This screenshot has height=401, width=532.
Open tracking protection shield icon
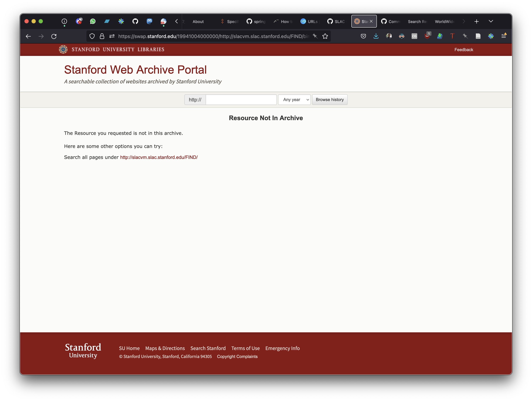pyautogui.click(x=92, y=36)
